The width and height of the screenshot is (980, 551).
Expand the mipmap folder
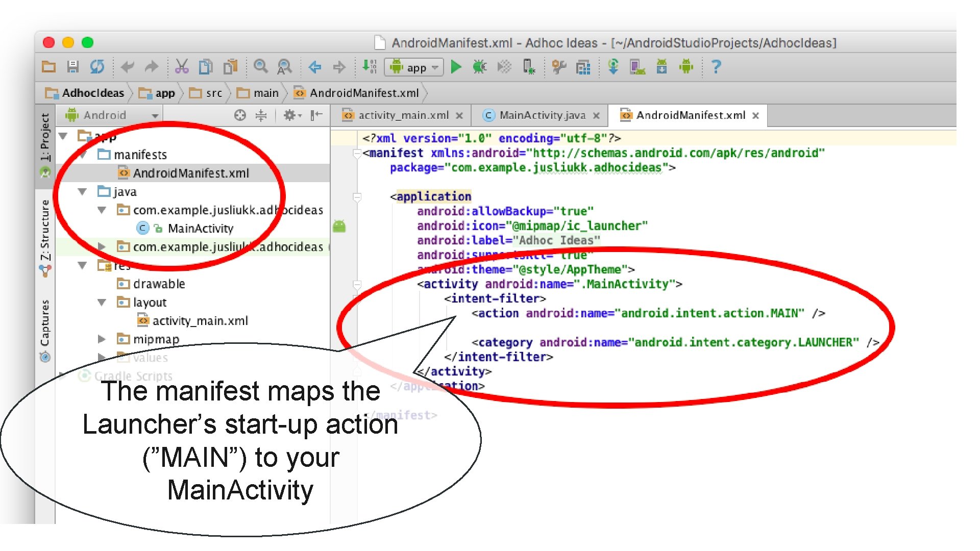(x=102, y=339)
